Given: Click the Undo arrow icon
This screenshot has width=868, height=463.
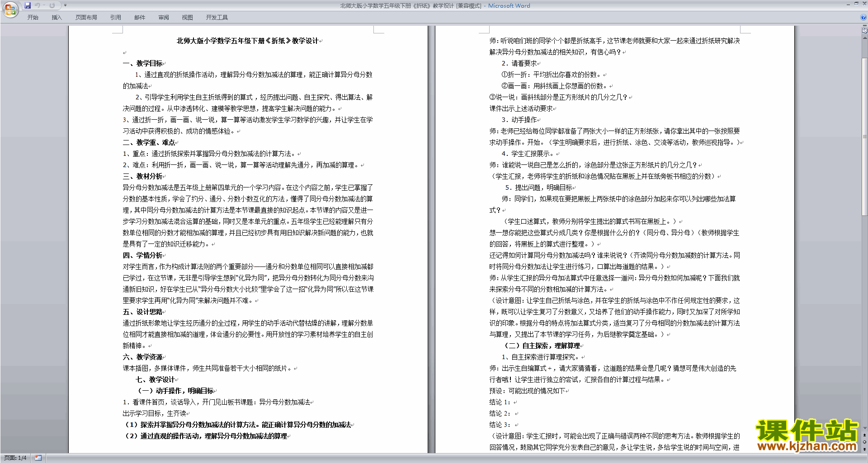Looking at the screenshot, I should pyautogui.click(x=38, y=5).
